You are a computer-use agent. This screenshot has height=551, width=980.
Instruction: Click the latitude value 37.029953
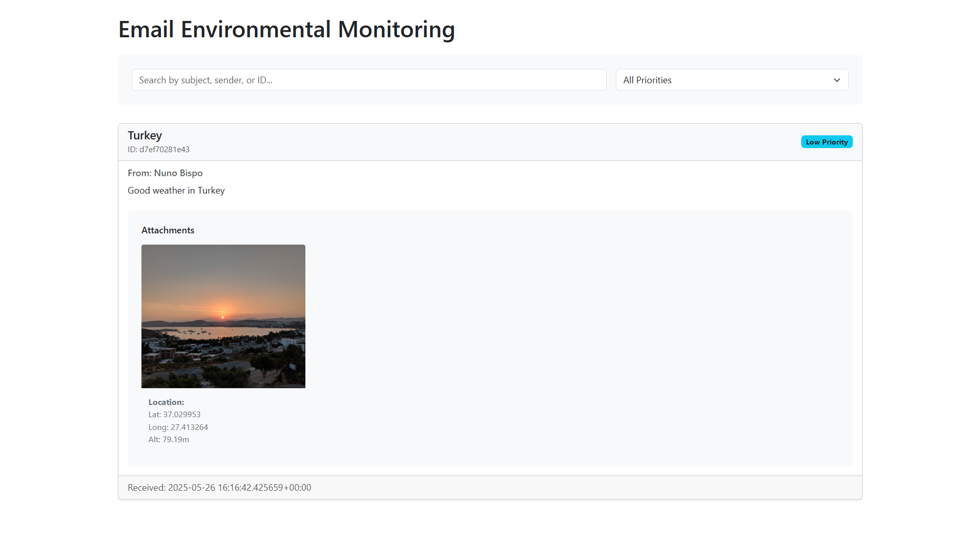point(174,414)
